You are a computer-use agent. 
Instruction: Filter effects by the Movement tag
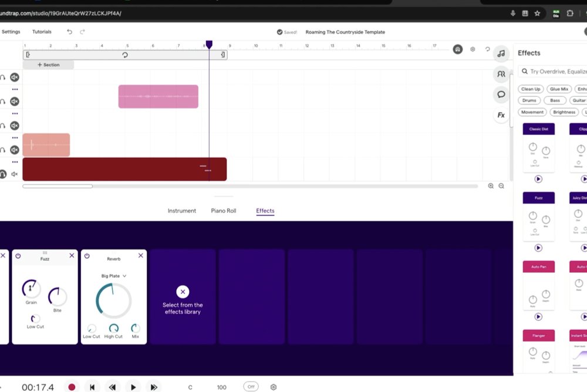click(532, 112)
